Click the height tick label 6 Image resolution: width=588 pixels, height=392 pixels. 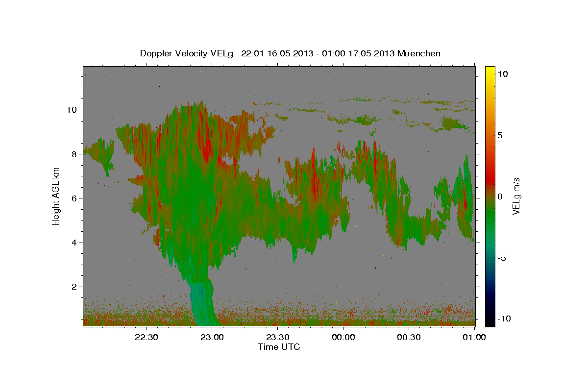pyautogui.click(x=74, y=198)
